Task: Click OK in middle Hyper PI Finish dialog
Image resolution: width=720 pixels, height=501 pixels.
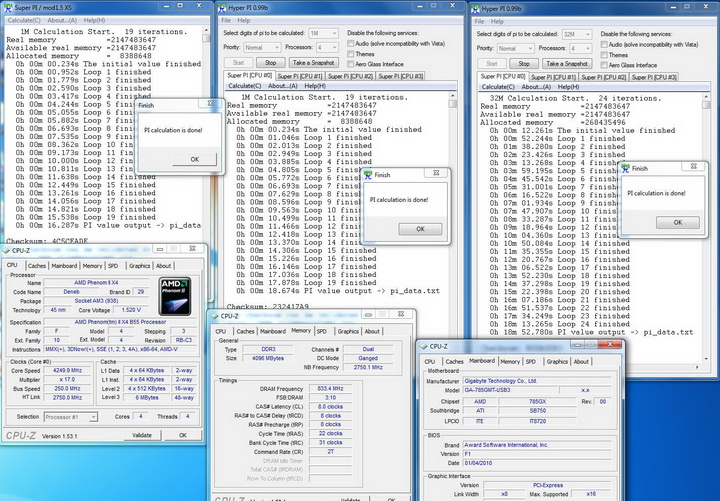Action: pos(420,229)
